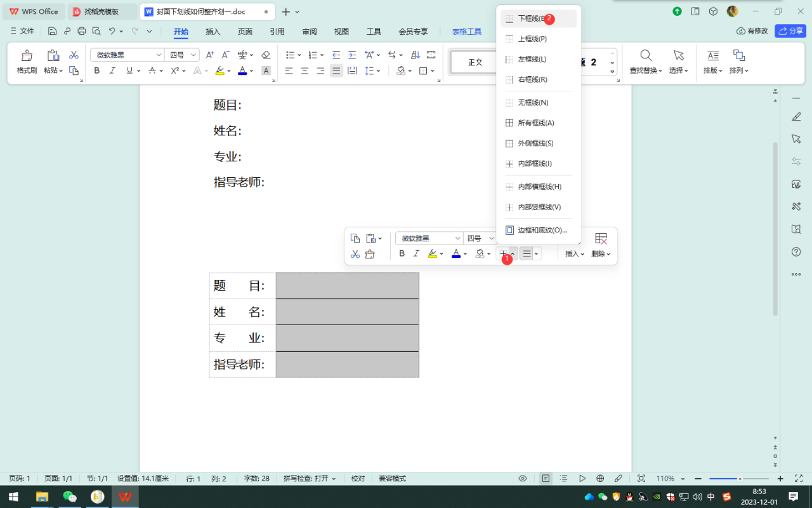
Task: Click the Copy icon in the ribbon clipboard group
Action: pos(74,70)
